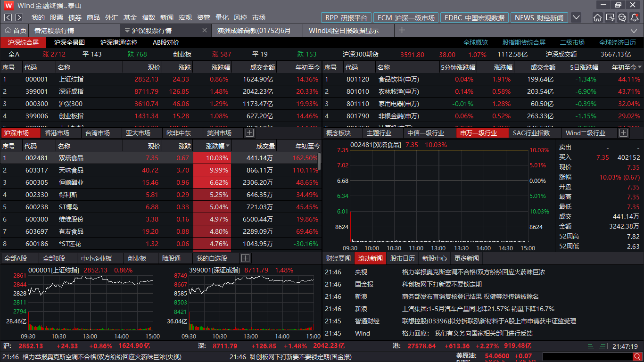This screenshot has height=362, width=644.
Task: Open the 全球概览 link
Action: click(476, 42)
